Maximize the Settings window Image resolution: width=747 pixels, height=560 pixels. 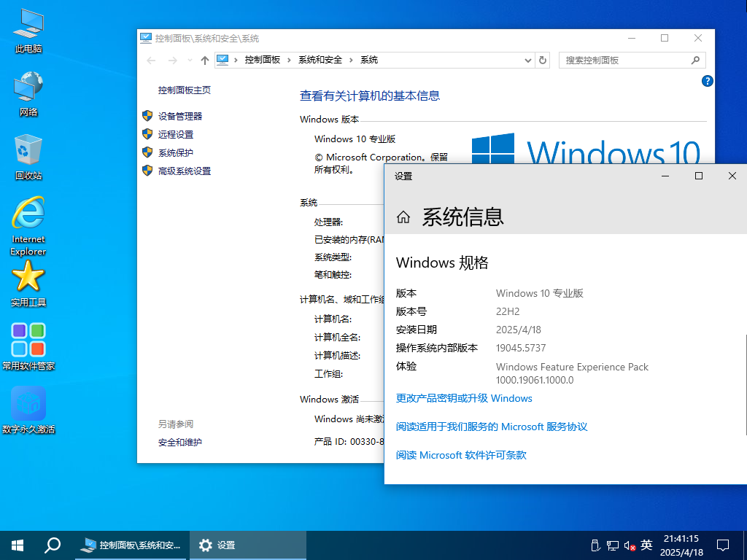pyautogui.click(x=699, y=176)
